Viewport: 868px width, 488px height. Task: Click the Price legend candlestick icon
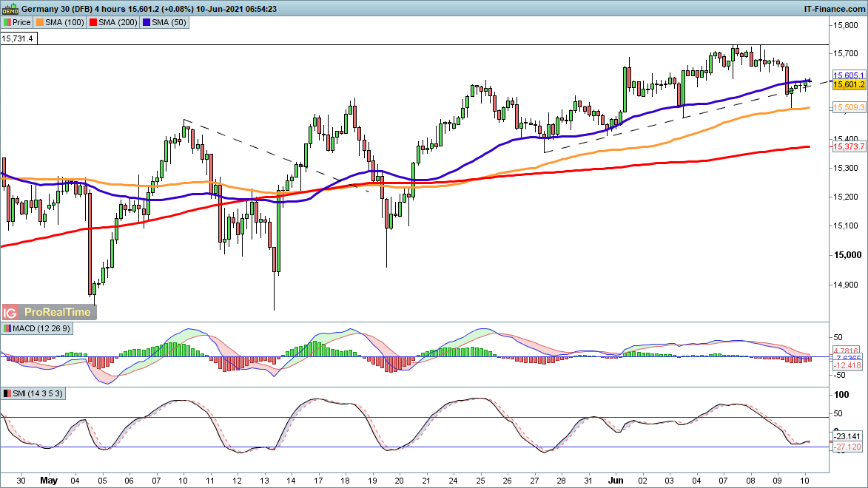coord(7,23)
